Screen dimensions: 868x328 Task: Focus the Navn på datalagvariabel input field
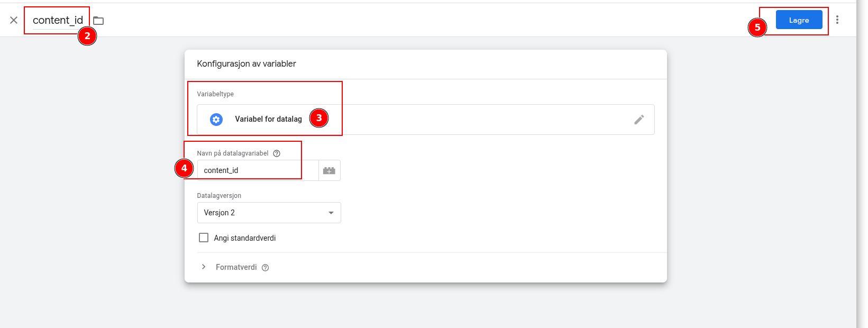(x=258, y=170)
